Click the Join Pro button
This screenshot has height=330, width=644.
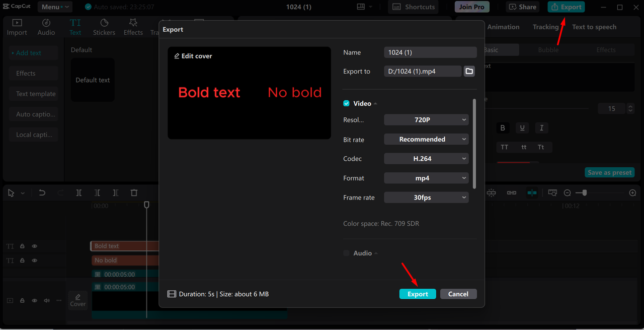coord(472,7)
